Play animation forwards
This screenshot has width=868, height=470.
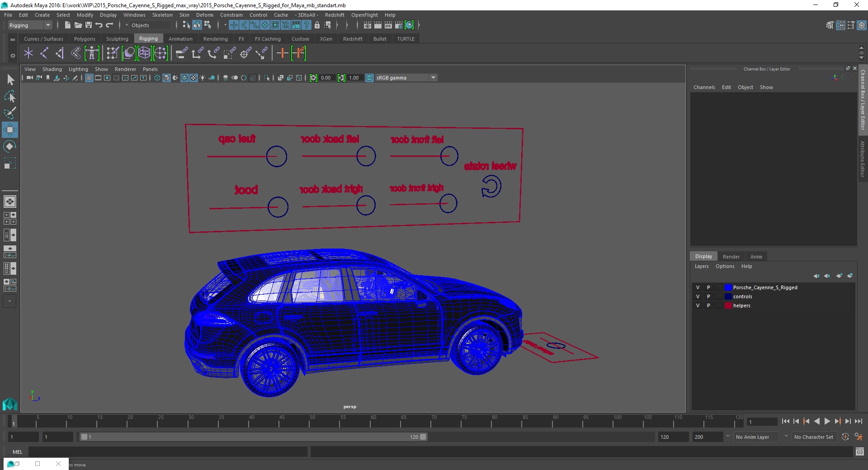pos(827,421)
